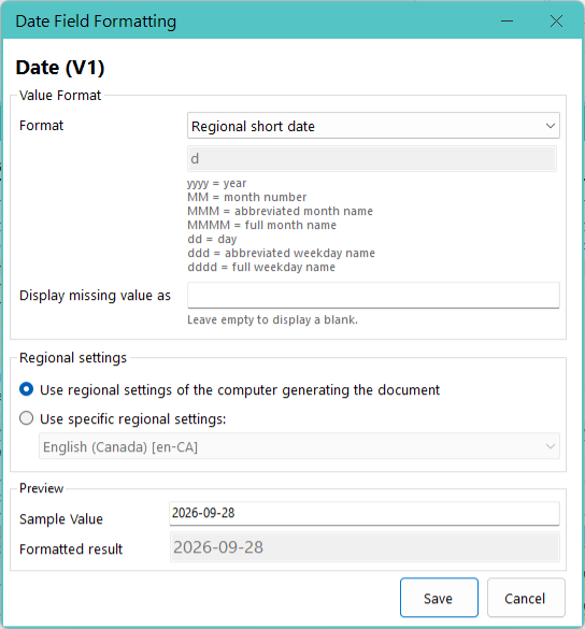
Task: Open the Format dropdown showing Regional short date
Action: pyautogui.click(x=373, y=126)
